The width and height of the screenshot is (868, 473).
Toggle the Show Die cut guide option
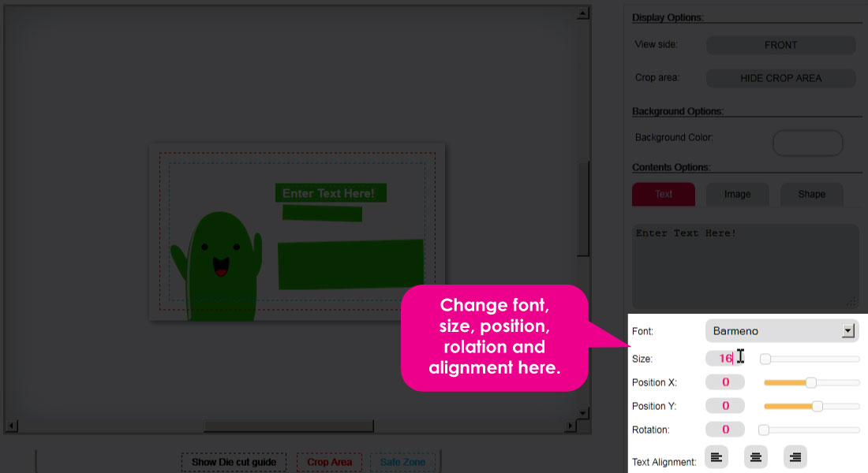click(234, 462)
